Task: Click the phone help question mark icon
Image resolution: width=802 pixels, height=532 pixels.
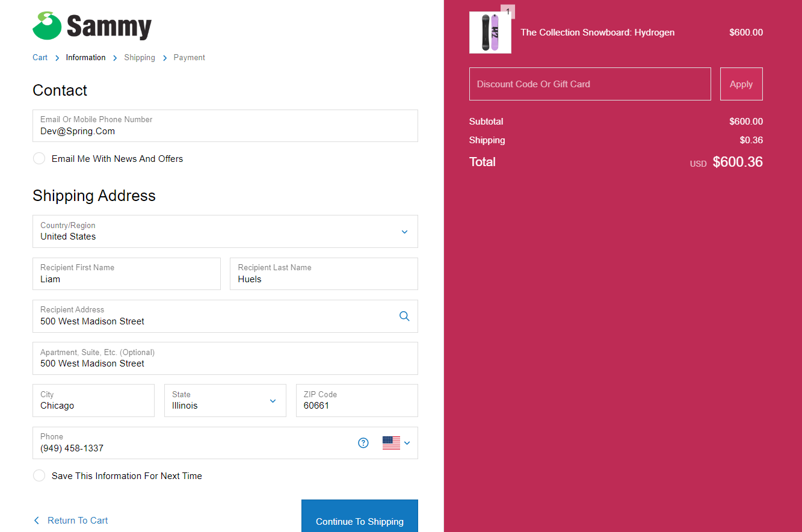Action: pos(363,443)
